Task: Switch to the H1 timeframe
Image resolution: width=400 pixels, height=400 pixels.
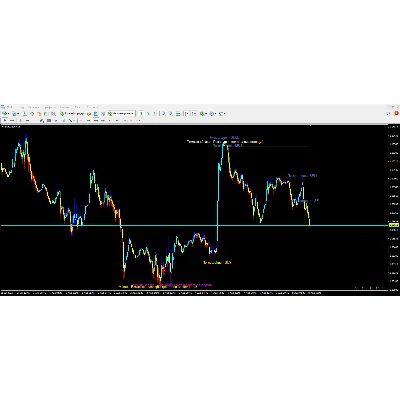Action: [110, 120]
